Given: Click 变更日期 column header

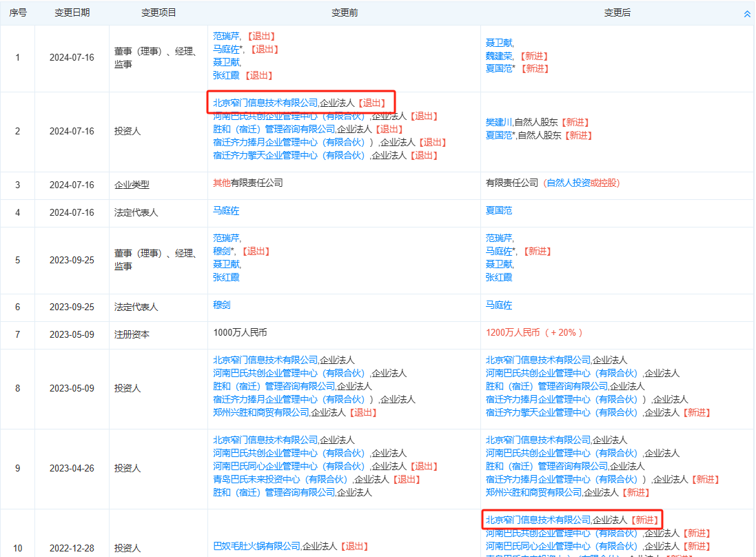Looking at the screenshot, I should pyautogui.click(x=72, y=13).
